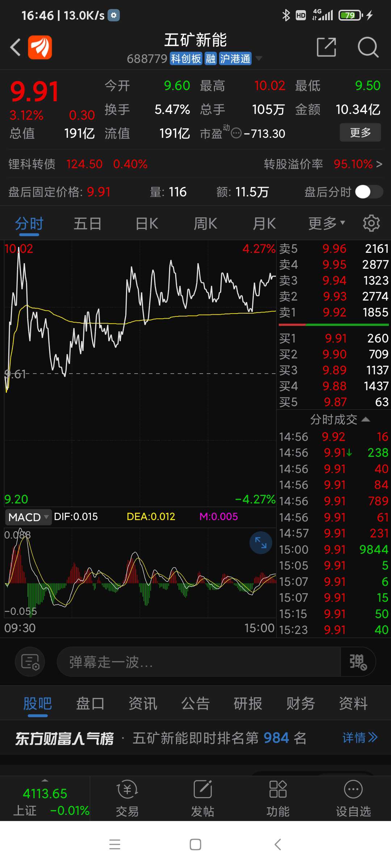The width and height of the screenshot is (391, 868).
Task: Tap the 东方财富人气榜 ranking banner
Action: point(195,738)
